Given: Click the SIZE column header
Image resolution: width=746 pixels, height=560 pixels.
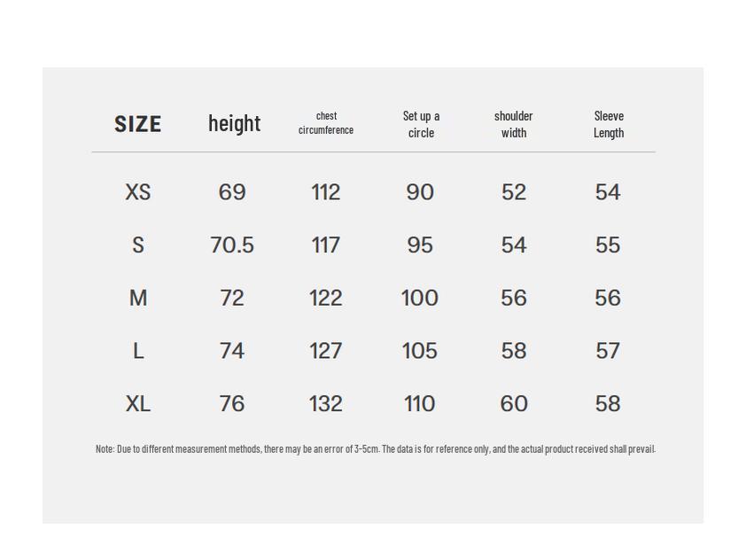Looking at the screenshot, I should click(x=137, y=124).
